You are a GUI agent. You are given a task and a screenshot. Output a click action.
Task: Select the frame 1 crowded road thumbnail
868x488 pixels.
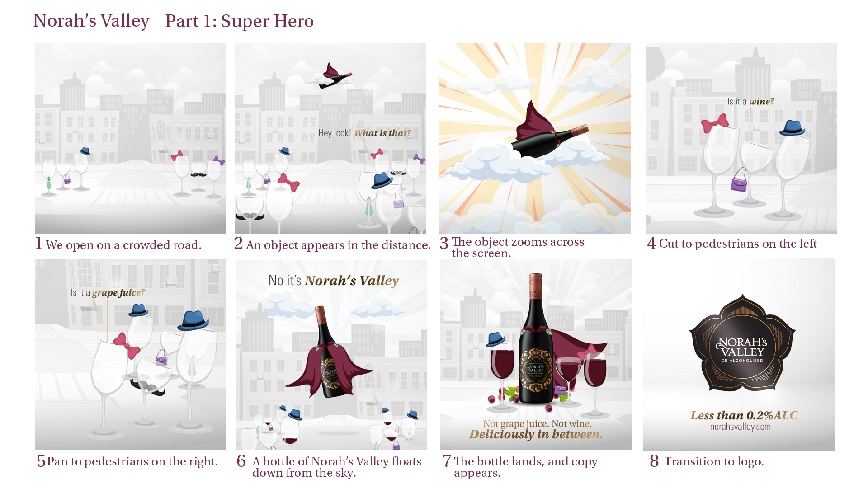131,138
